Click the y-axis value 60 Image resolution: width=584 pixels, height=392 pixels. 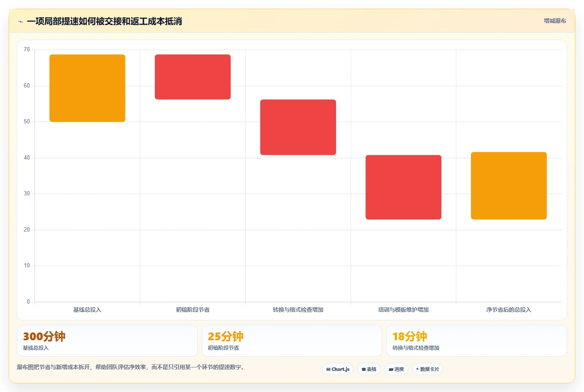[x=27, y=86]
